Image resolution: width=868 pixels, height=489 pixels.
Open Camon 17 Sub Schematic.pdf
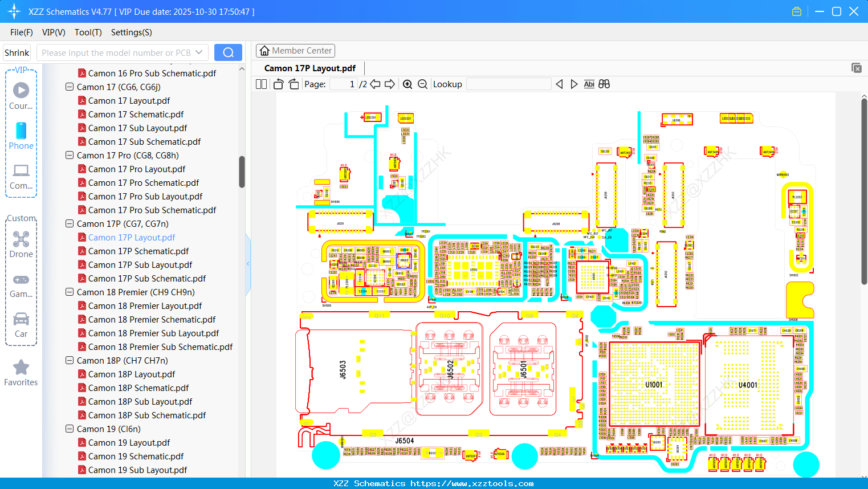pyautogui.click(x=144, y=142)
